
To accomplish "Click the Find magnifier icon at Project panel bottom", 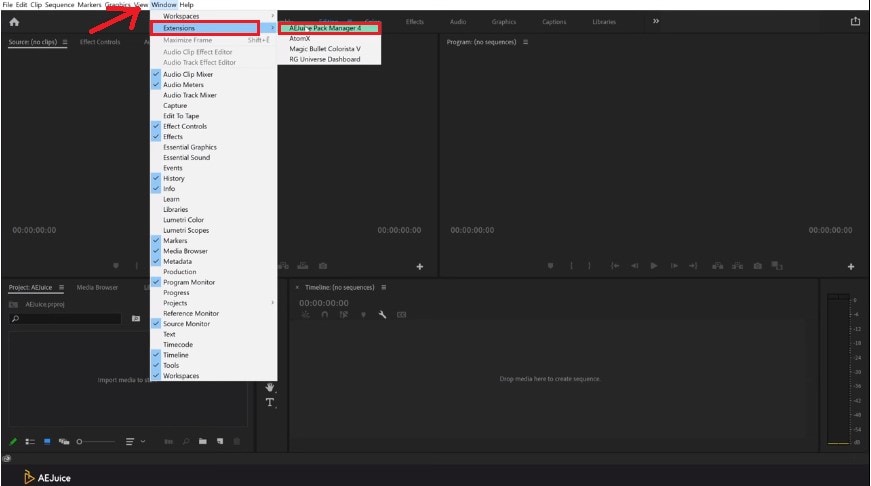I will point(186,442).
